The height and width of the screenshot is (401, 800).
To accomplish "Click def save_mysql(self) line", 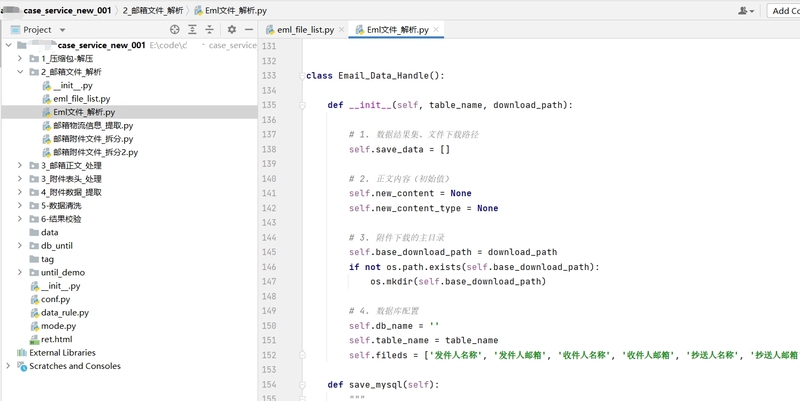I will (383, 384).
